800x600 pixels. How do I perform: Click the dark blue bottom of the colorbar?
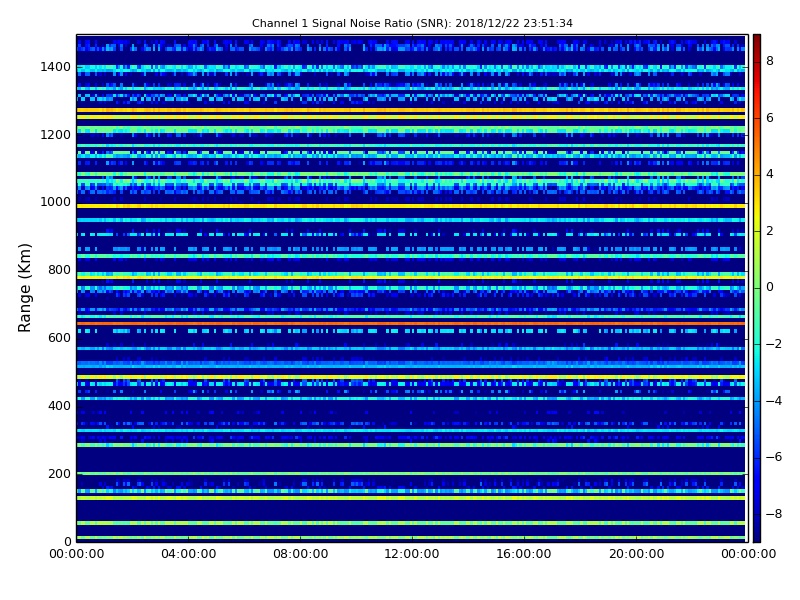757,531
